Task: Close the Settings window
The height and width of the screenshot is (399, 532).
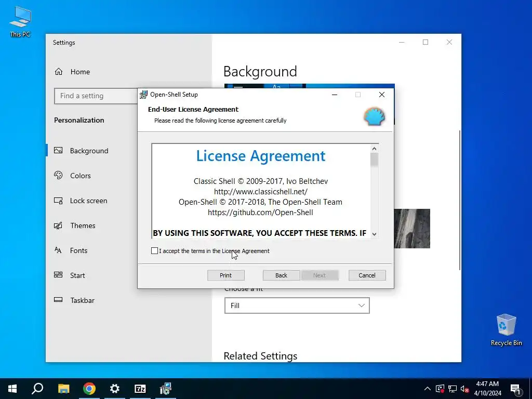Action: click(449, 42)
